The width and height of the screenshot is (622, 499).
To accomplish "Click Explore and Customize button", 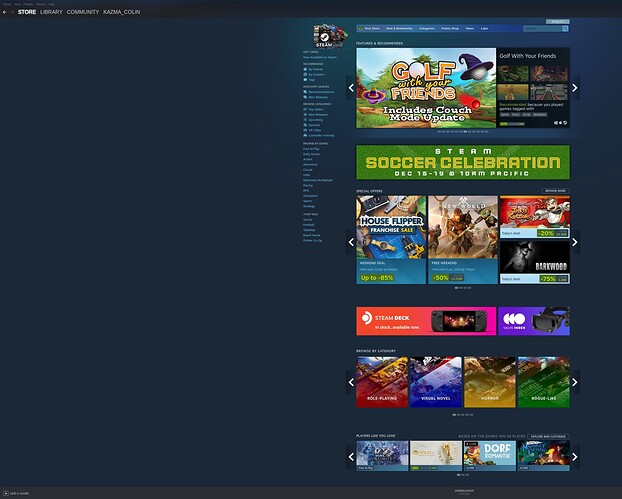I will pos(548,436).
